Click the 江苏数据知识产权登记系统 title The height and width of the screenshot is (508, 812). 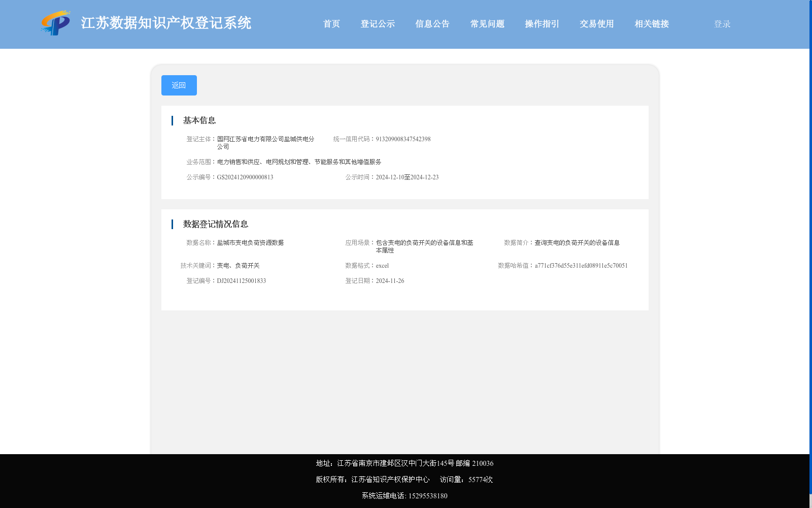point(166,23)
